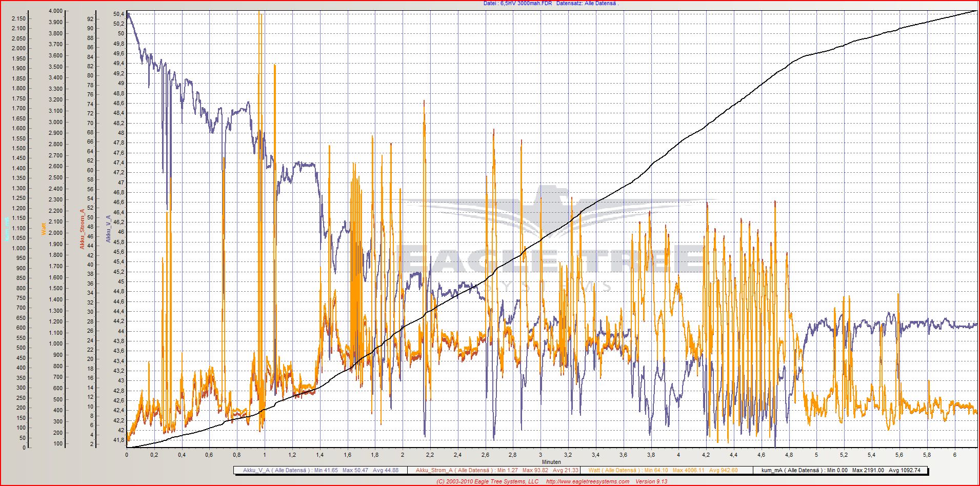Viewport: 980px width, 486px height.
Task: Click the Minuten x-axis label
Action: coord(551,462)
